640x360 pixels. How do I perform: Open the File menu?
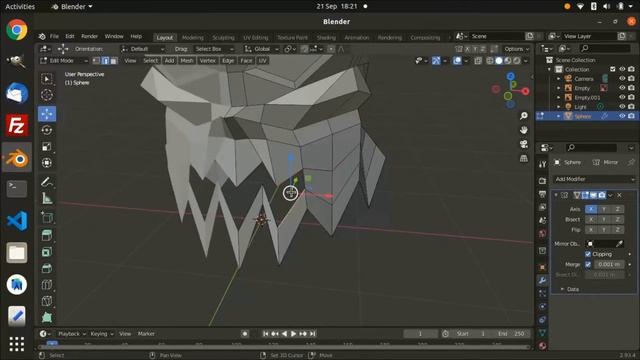point(54,36)
